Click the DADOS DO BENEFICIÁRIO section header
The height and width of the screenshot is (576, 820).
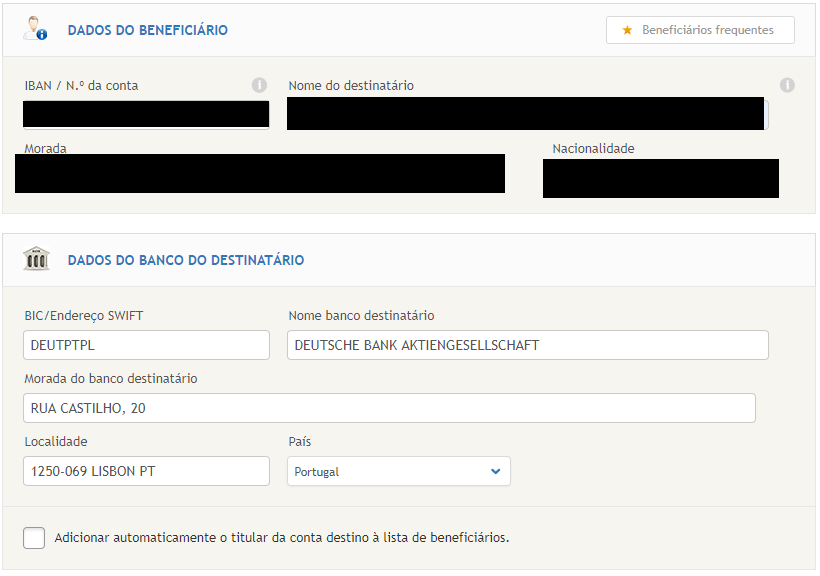pos(149,30)
